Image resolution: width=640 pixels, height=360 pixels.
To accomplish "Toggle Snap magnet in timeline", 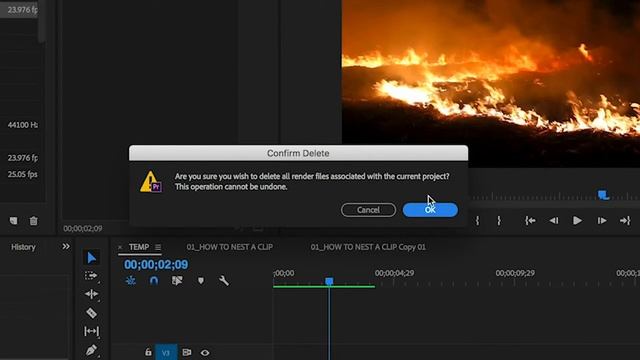I will [154, 280].
